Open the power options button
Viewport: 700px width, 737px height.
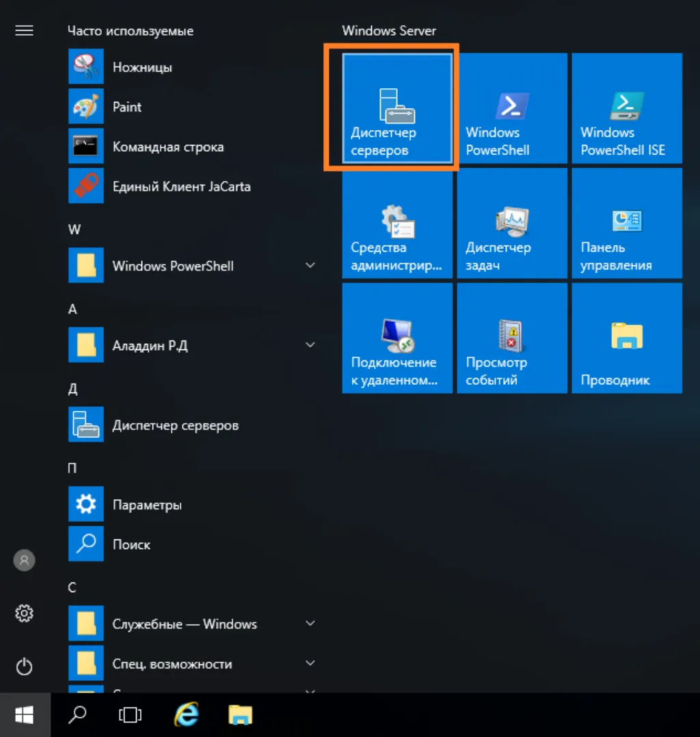24,667
